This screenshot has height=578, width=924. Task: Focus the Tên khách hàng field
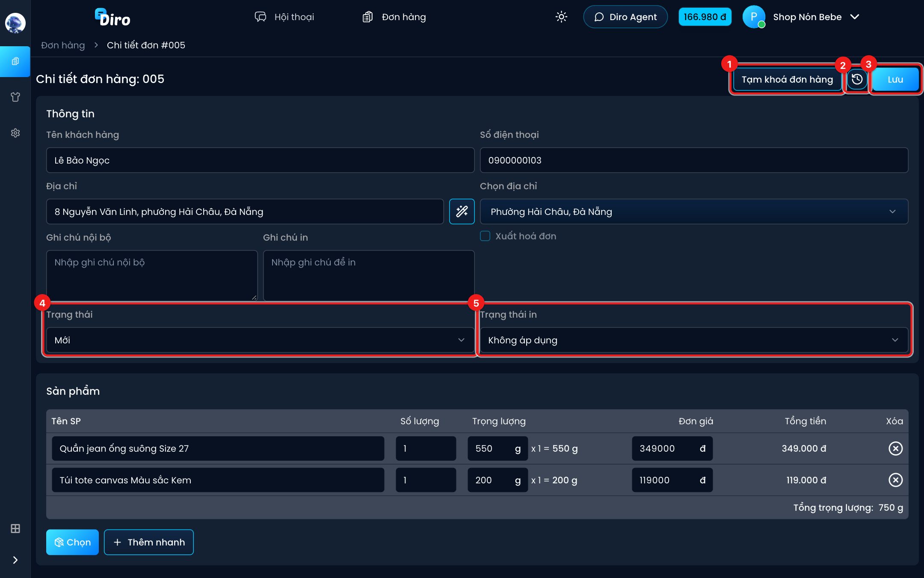[x=260, y=160]
